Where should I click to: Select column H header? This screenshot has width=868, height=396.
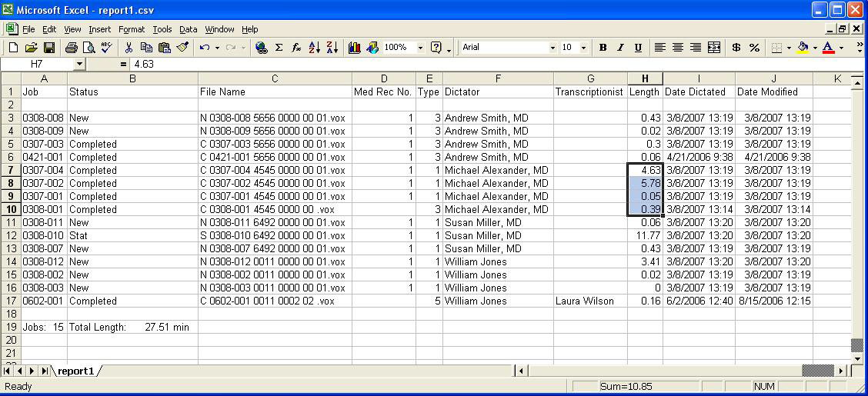coord(645,78)
